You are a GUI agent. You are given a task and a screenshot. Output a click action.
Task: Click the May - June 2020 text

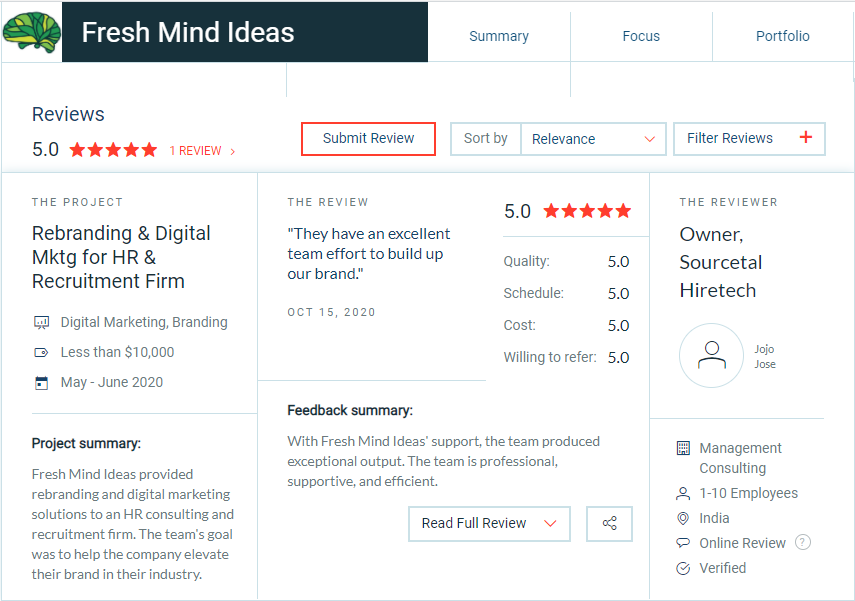click(112, 382)
